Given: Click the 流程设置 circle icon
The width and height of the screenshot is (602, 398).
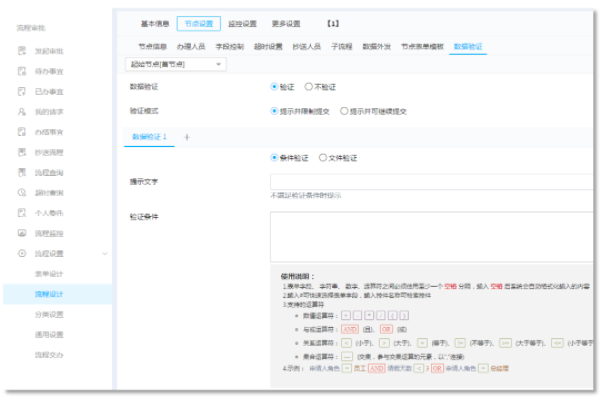Looking at the screenshot, I should click(x=22, y=253).
